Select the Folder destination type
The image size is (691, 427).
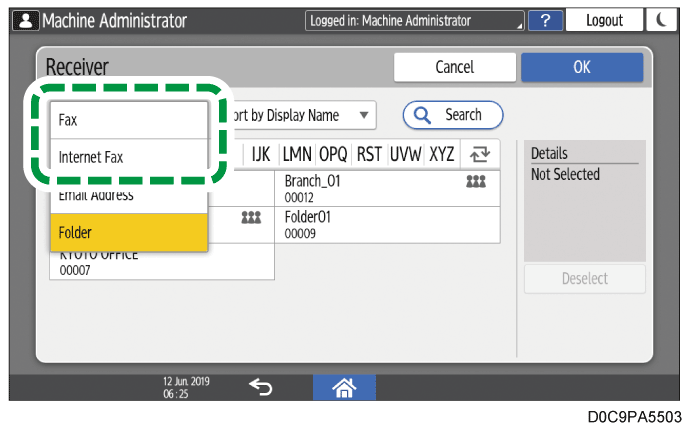tap(128, 232)
